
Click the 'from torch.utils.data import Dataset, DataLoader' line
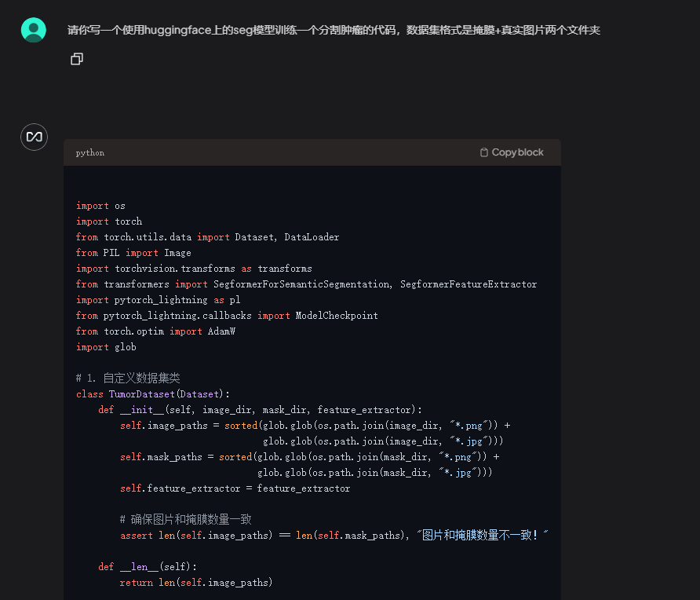[208, 237]
